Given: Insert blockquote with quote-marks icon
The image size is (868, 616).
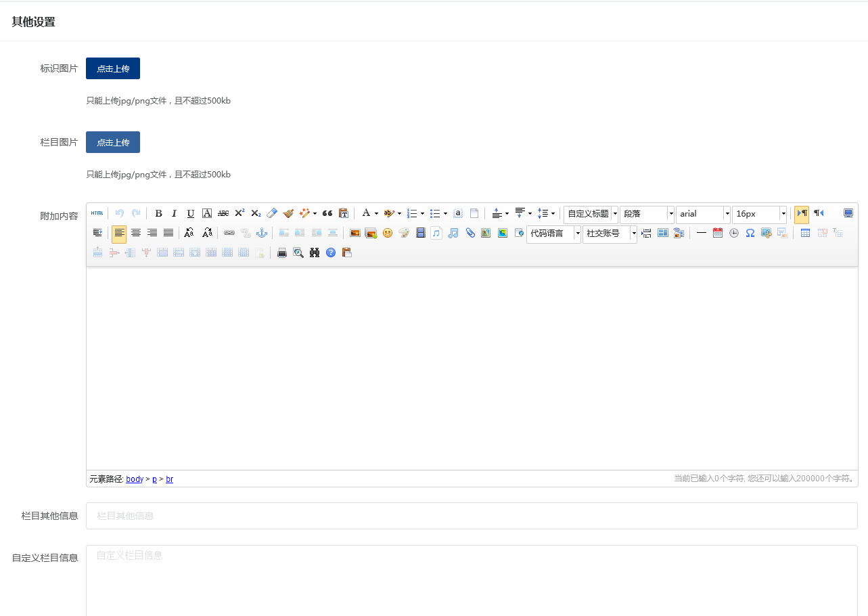Looking at the screenshot, I should (327, 213).
